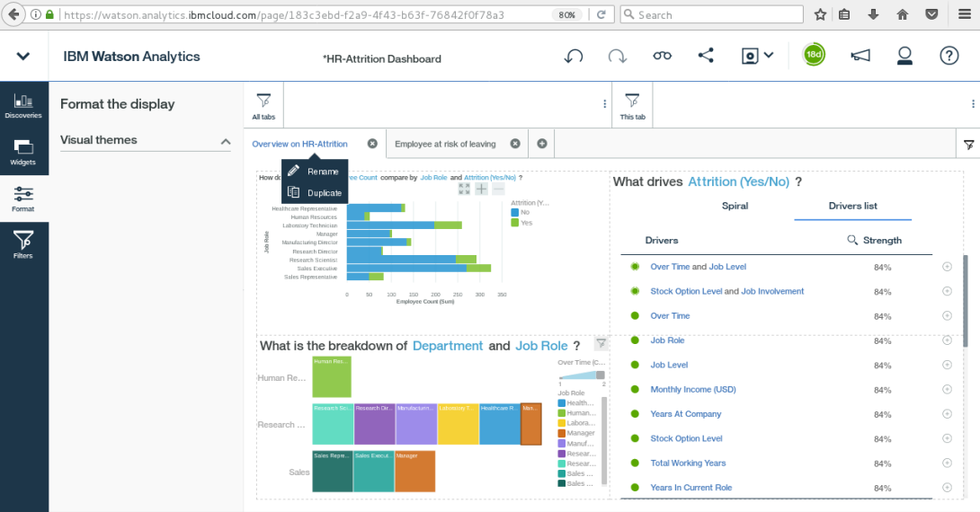Click the Attrition (Yes/No) link in heading
This screenshot has width=980, height=512.
click(739, 181)
